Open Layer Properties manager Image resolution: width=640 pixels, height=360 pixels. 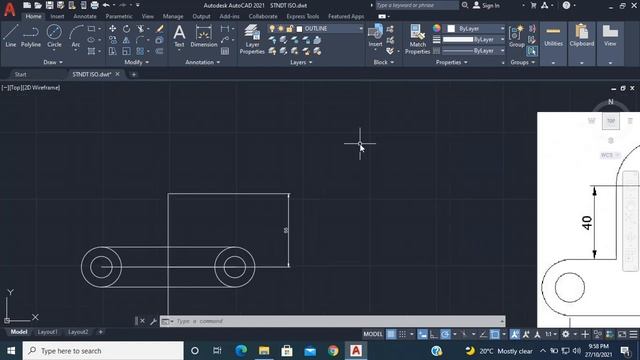(252, 39)
